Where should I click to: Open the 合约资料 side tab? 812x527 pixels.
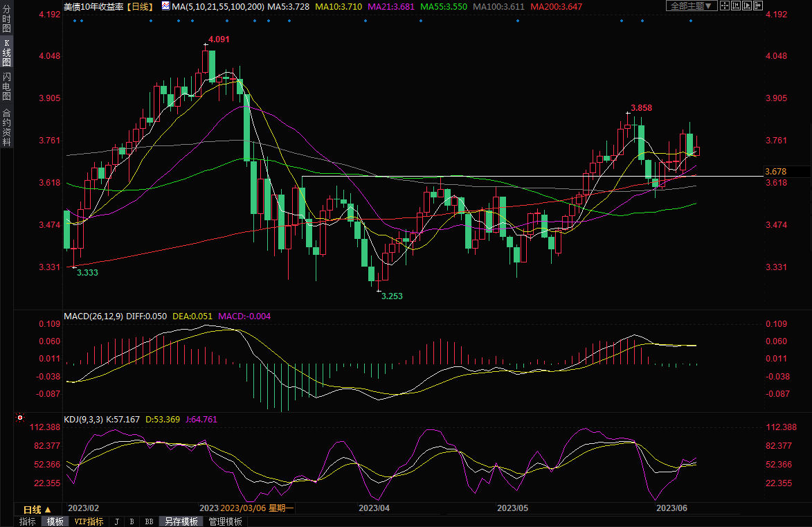tap(6, 127)
